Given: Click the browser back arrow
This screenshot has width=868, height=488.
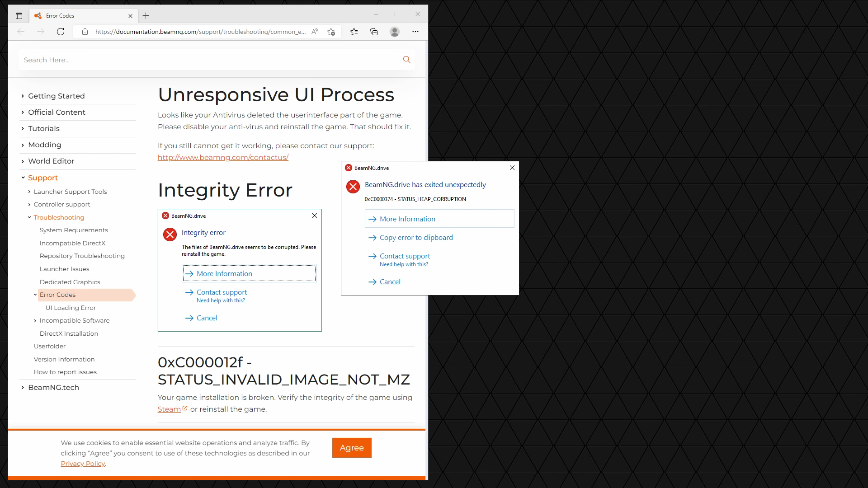Looking at the screenshot, I should coord(21,32).
